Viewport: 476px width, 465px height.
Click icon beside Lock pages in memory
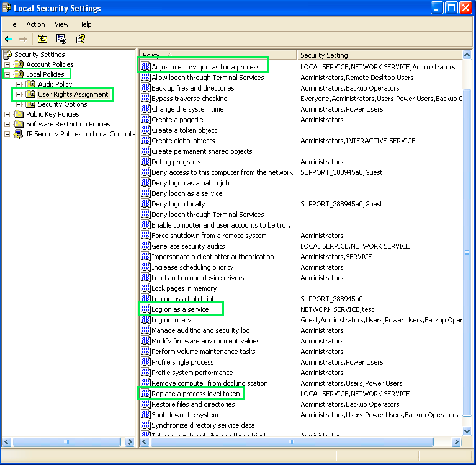pos(146,288)
